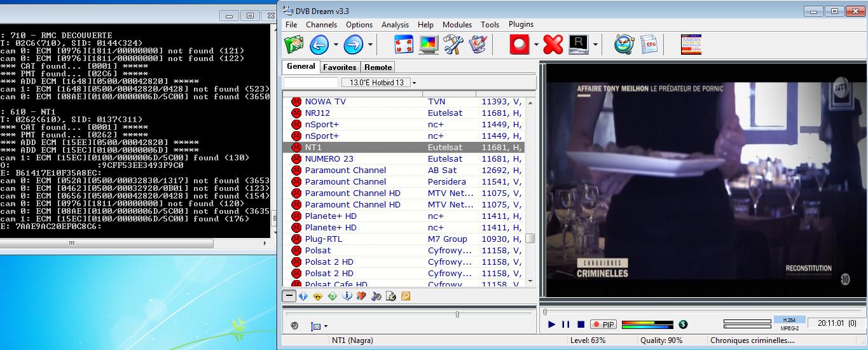The width and height of the screenshot is (868, 350).
Task: Open the EPG sheet icon
Action: point(648,45)
